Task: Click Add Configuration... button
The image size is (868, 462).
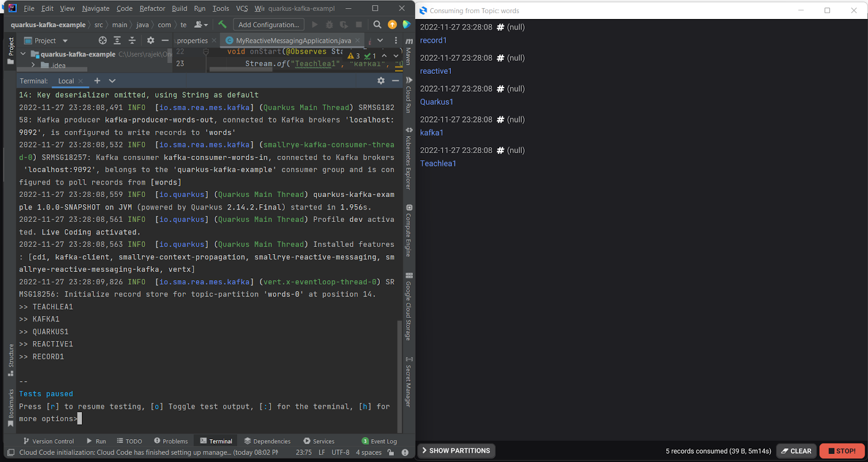Action: (x=269, y=24)
